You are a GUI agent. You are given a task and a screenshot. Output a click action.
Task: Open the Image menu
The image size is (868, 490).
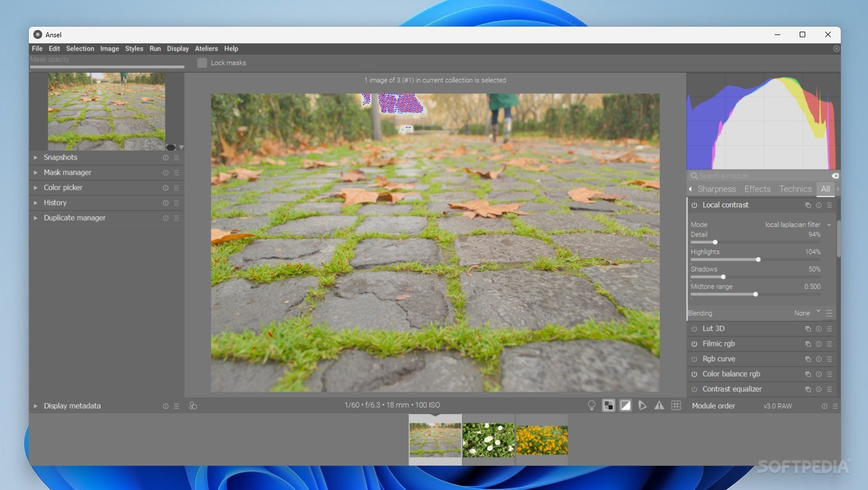[109, 49]
